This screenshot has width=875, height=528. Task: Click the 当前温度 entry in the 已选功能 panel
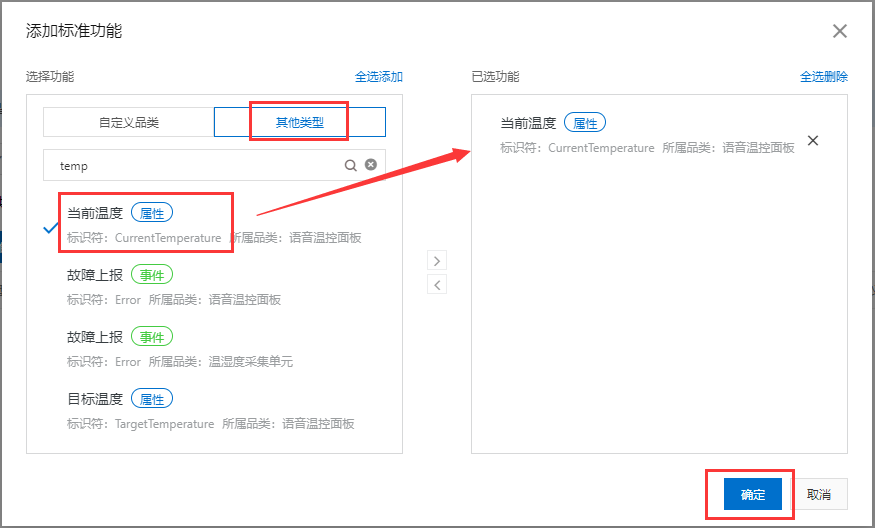[x=528, y=123]
